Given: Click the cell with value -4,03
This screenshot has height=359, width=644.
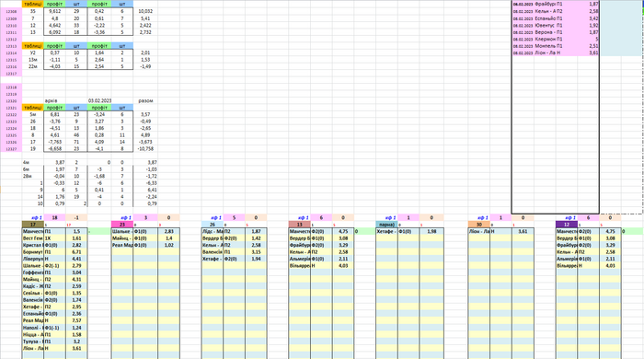Looking at the screenshot, I should click(x=54, y=66).
